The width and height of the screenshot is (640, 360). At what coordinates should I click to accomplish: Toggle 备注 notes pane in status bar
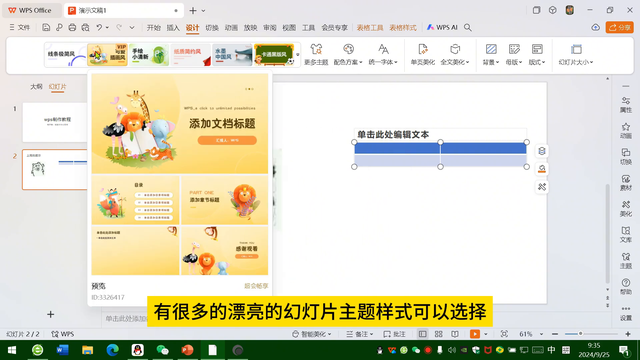[360, 334]
